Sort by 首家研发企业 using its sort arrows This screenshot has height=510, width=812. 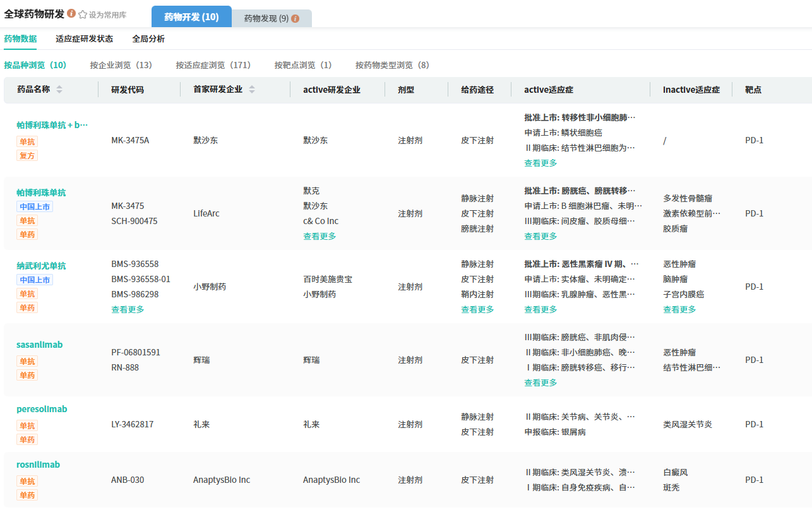pos(252,90)
